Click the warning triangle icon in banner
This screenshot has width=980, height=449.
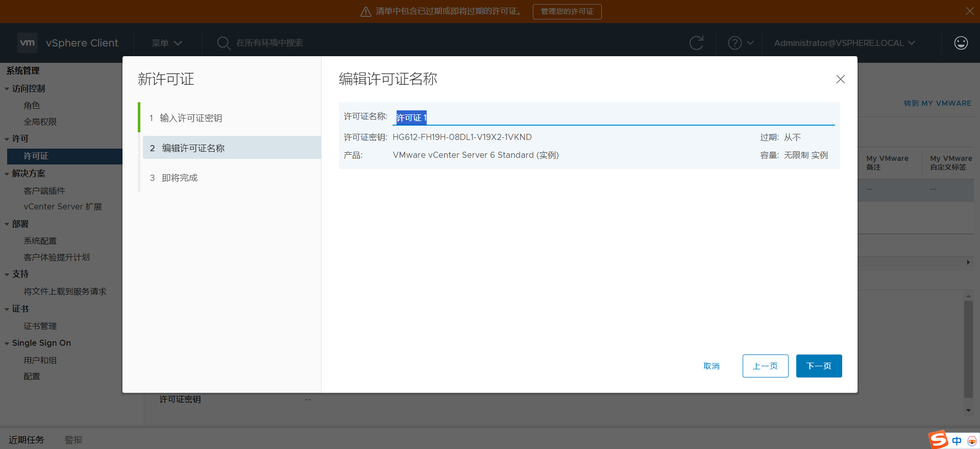[365, 12]
